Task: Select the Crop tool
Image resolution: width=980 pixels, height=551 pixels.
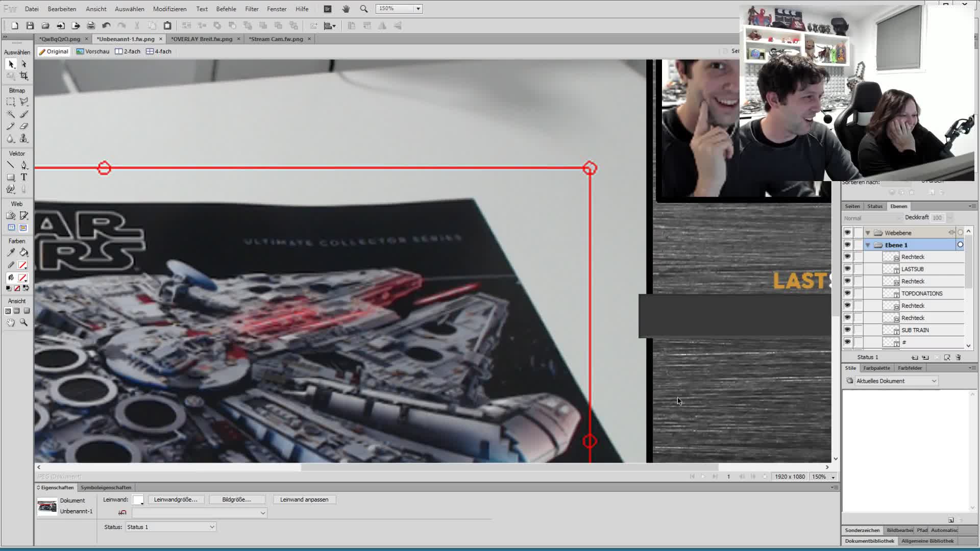Action: [x=23, y=76]
